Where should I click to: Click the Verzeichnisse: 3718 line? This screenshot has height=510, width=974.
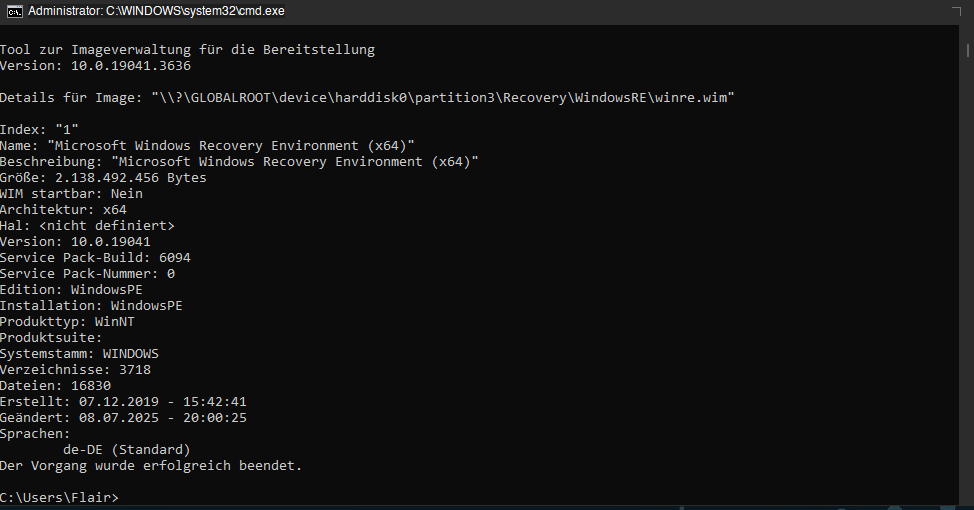point(75,370)
